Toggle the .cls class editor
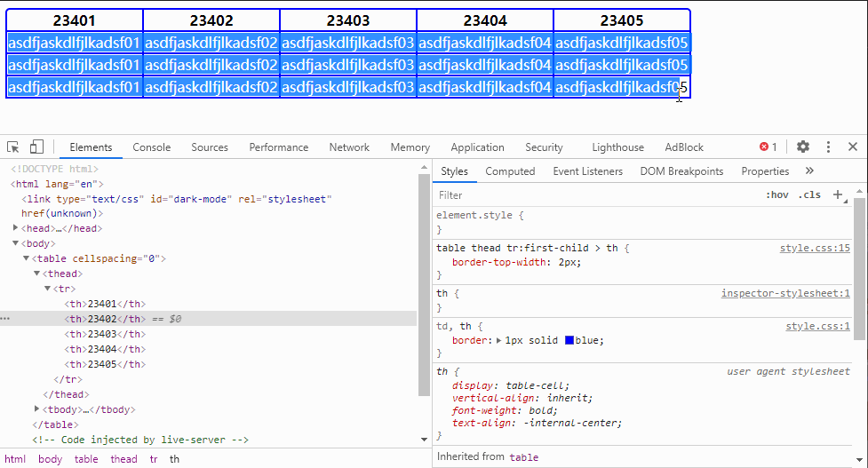 pyautogui.click(x=809, y=194)
